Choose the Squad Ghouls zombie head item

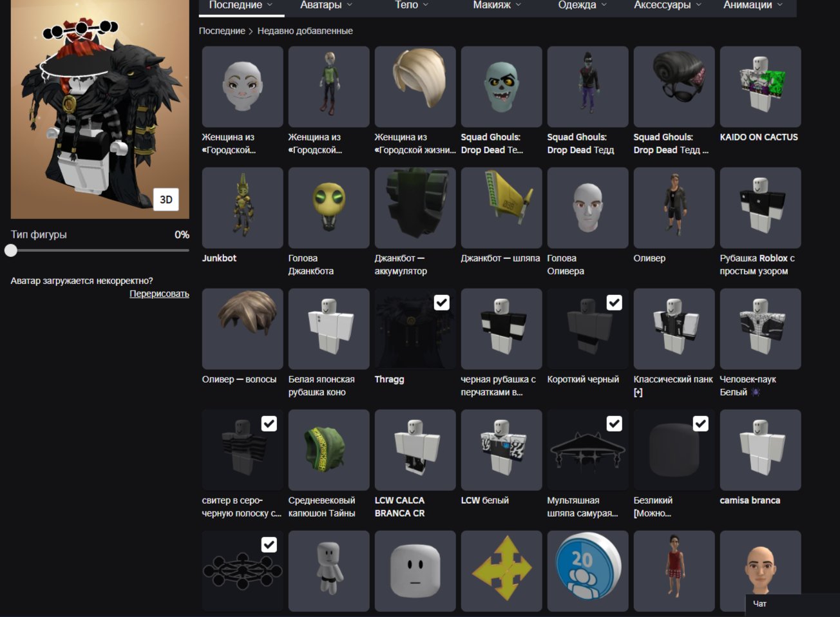click(x=501, y=86)
